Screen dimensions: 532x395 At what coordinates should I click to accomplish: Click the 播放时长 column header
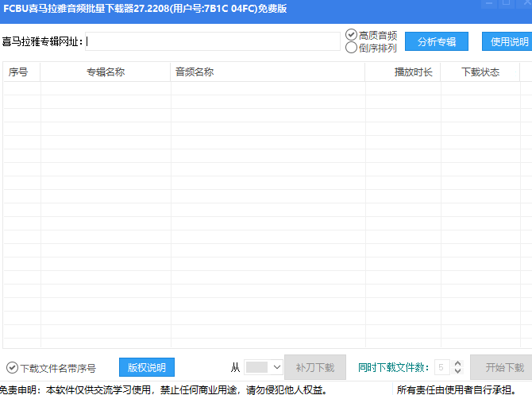pyautogui.click(x=403, y=72)
